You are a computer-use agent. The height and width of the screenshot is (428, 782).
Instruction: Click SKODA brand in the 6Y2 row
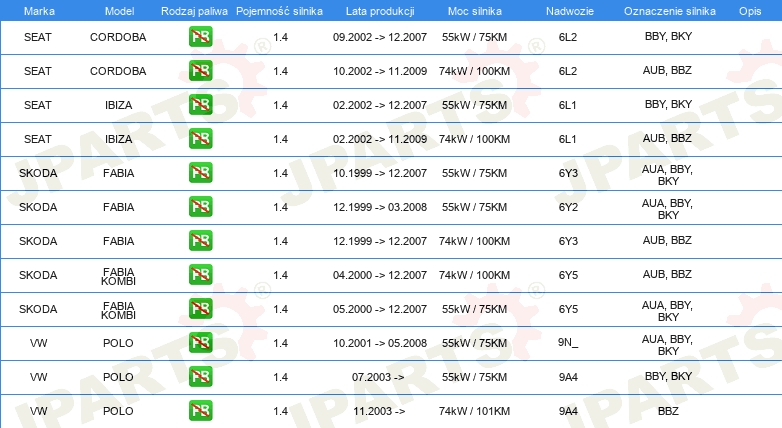[x=38, y=207]
